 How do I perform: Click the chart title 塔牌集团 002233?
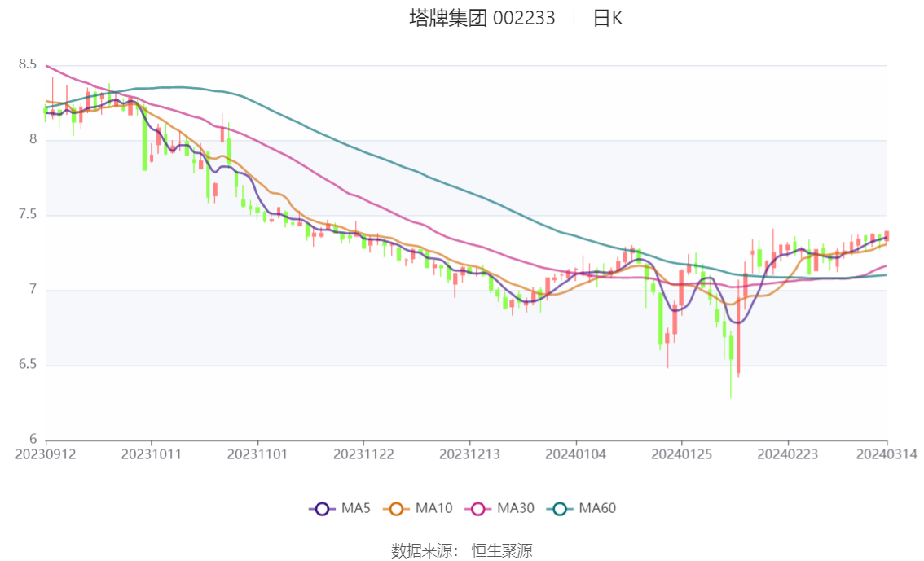pos(482,18)
